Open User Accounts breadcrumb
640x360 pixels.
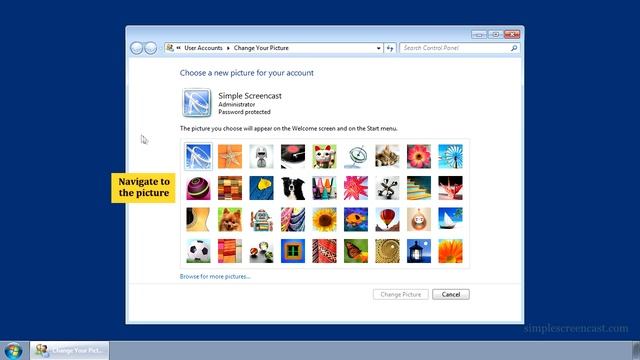[x=203, y=48]
